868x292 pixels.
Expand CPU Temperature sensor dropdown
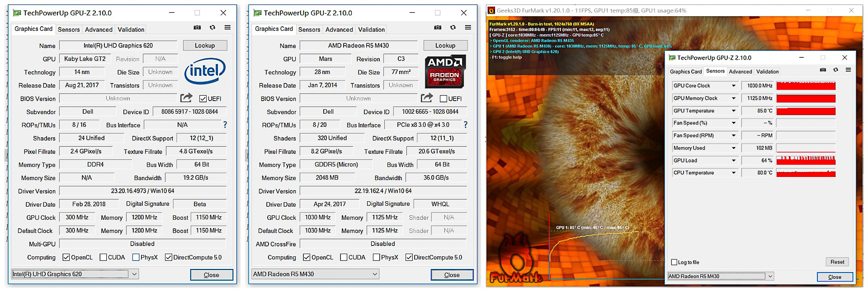pyautogui.click(x=734, y=173)
